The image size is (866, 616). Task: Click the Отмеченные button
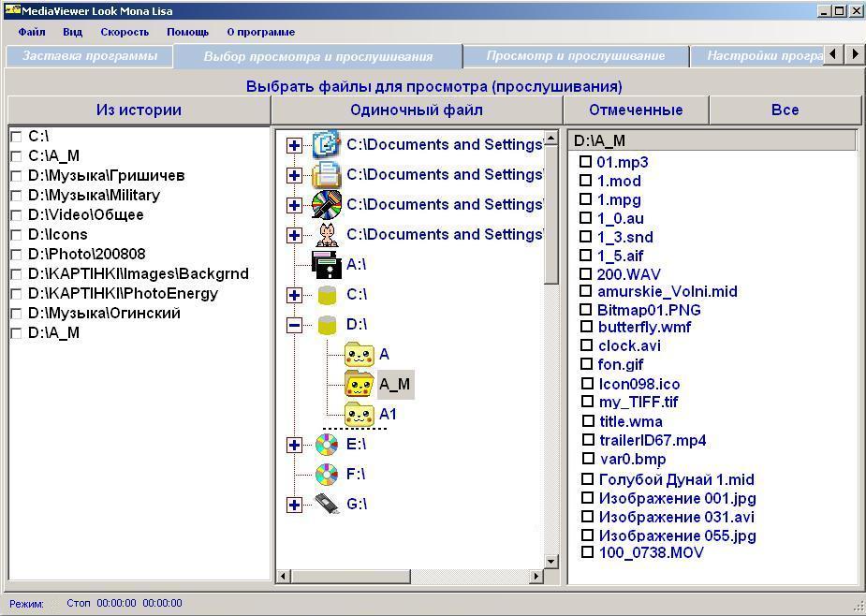tap(636, 110)
